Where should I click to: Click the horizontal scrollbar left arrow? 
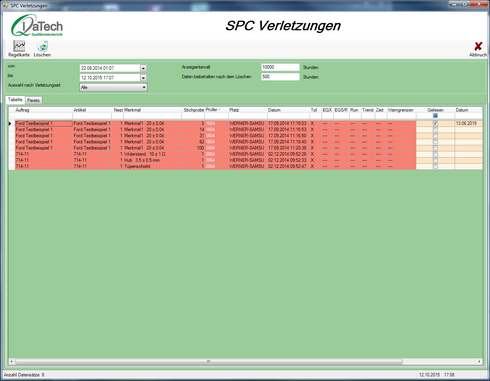(x=12, y=361)
